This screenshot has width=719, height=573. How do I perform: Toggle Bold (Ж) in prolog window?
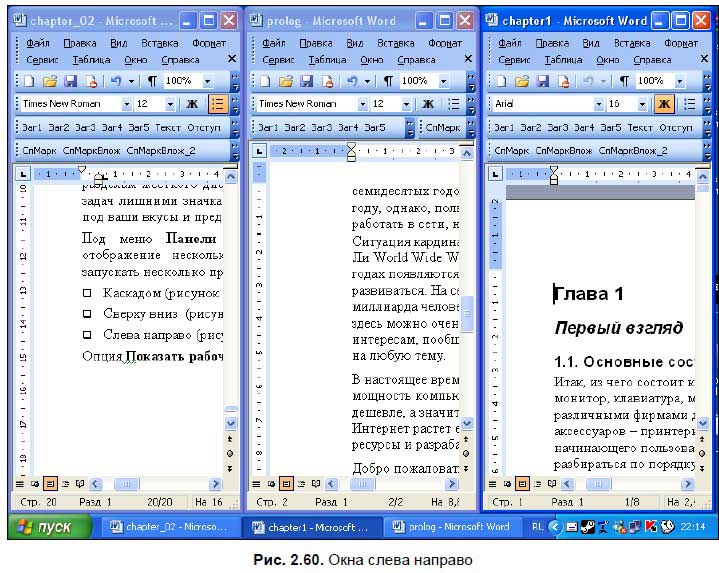click(428, 104)
